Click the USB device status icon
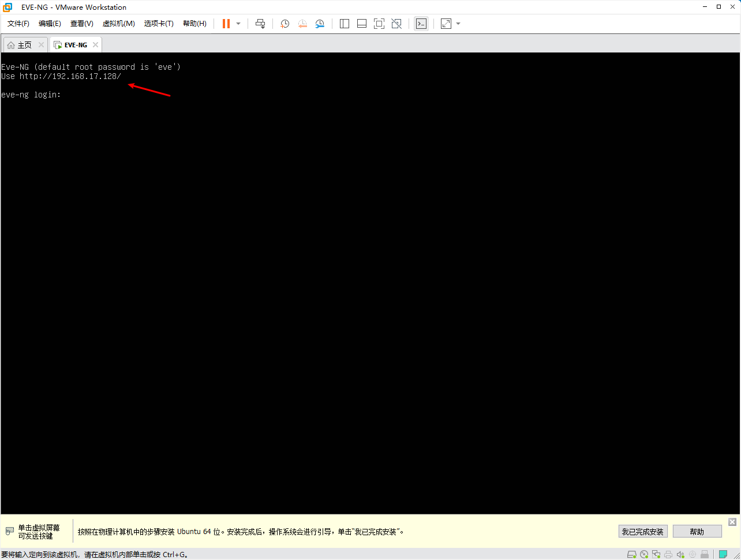Screen dimensions: 741x560 point(705,554)
